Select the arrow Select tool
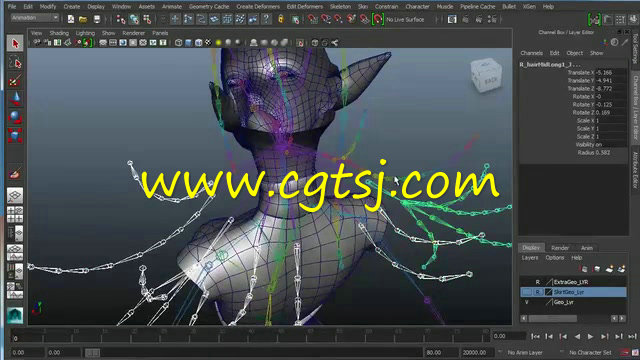Image resolution: width=640 pixels, height=360 pixels. point(15,43)
